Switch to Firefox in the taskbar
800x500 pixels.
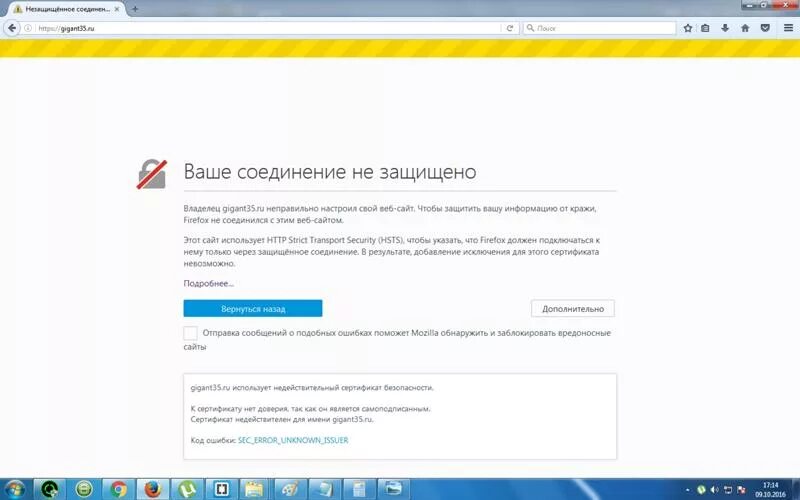[153, 489]
